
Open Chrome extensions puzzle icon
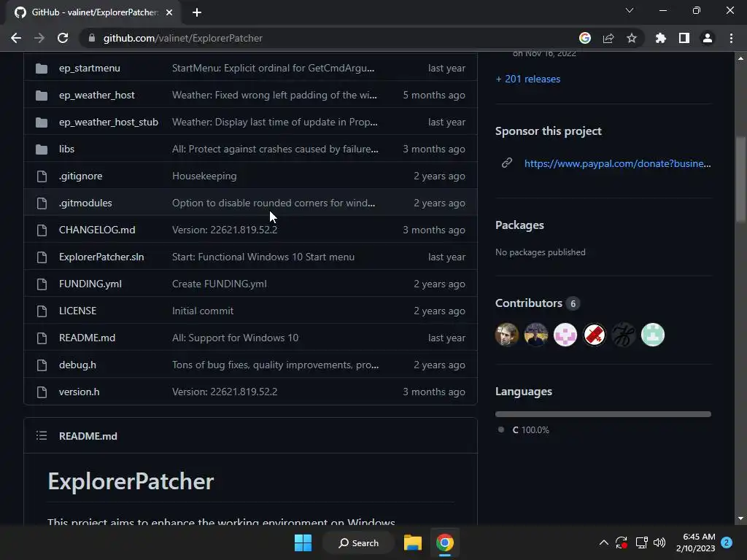[661, 38]
